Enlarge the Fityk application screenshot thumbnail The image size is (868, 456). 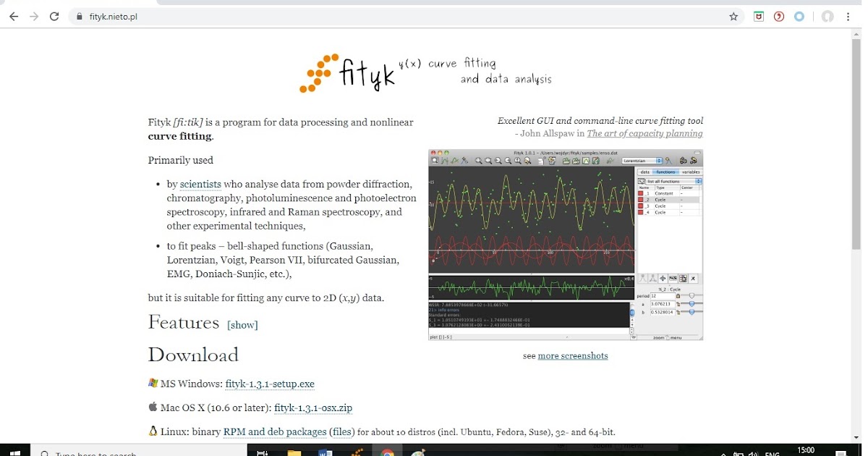click(x=566, y=245)
